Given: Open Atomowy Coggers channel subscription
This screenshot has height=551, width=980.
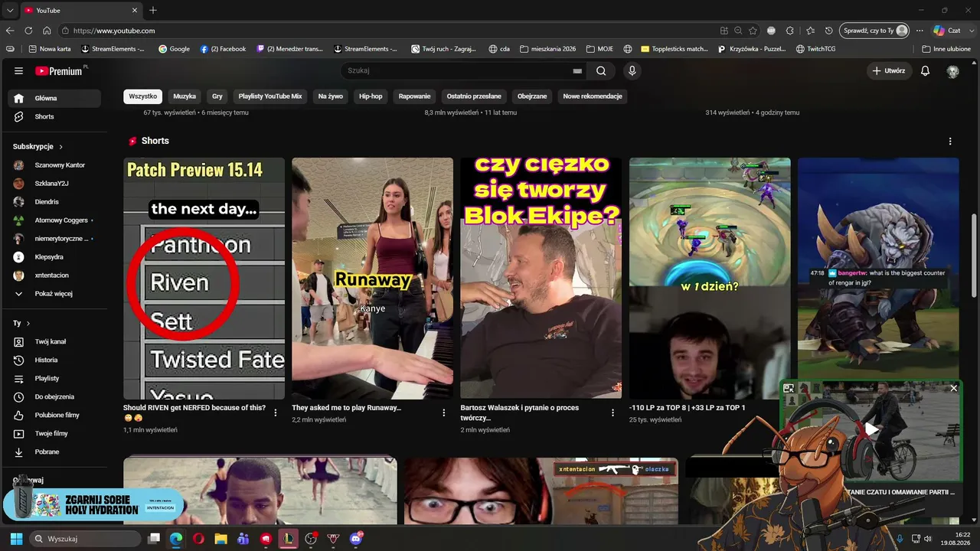Looking at the screenshot, I should coord(54,220).
